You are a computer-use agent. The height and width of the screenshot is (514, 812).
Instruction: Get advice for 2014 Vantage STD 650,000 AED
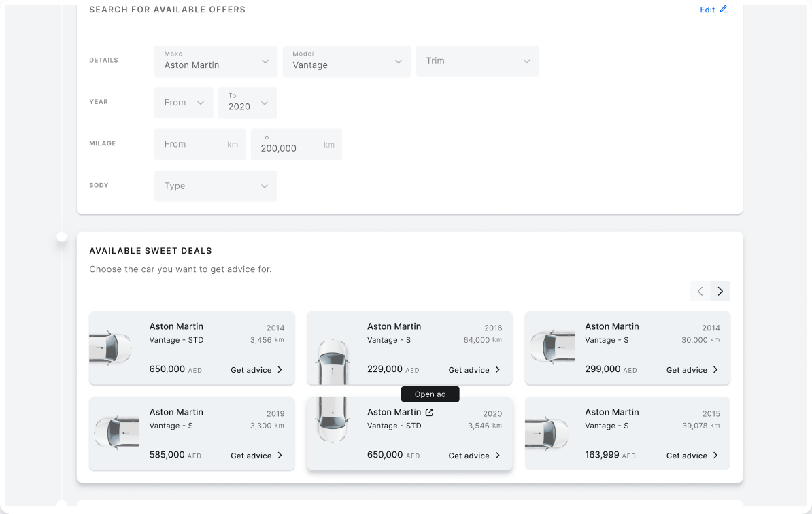pyautogui.click(x=256, y=370)
